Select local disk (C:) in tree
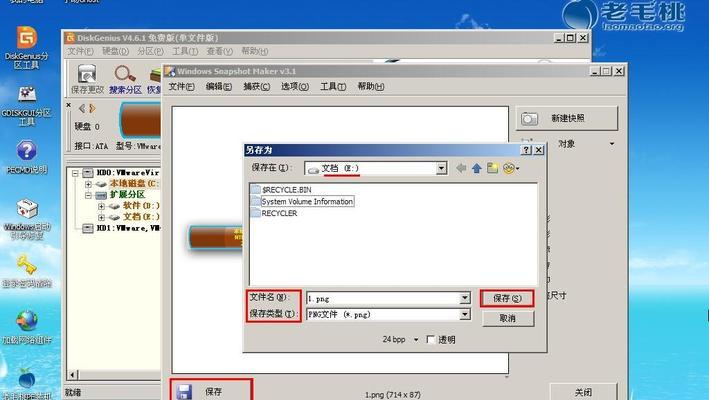Screen dimensions: 709x400 click(133, 184)
